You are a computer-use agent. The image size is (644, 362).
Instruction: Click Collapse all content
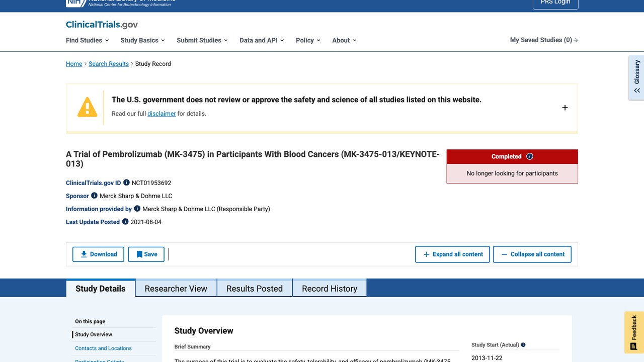[532, 254]
